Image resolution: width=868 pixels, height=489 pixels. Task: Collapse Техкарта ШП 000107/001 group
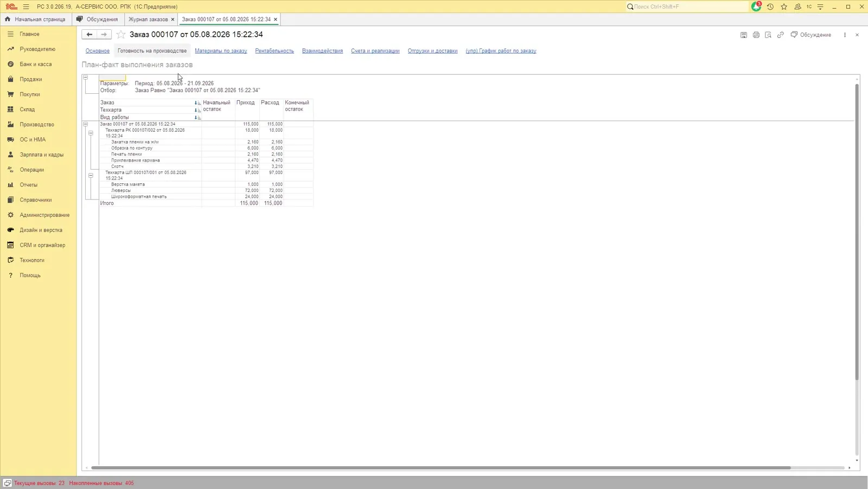pyautogui.click(x=91, y=175)
